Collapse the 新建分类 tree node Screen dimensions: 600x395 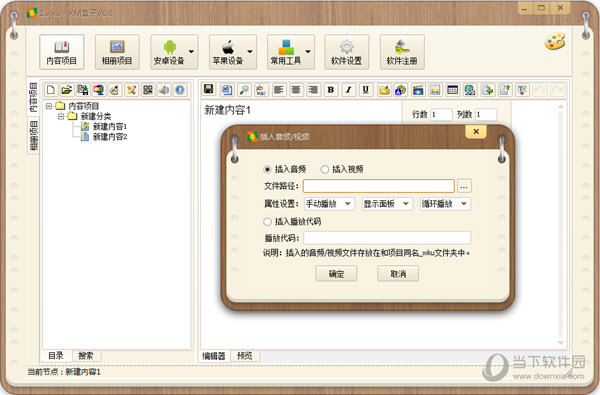pos(61,116)
